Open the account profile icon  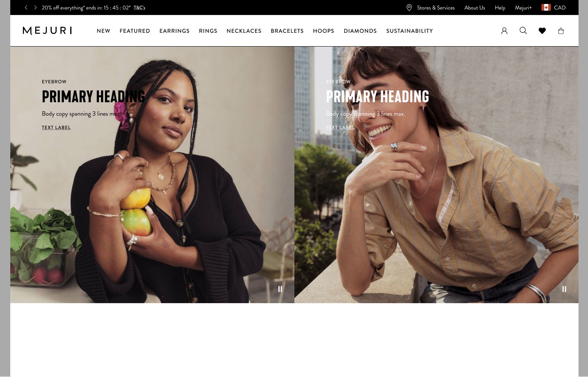[504, 31]
